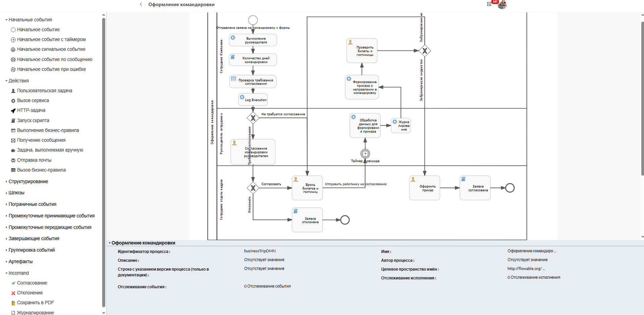This screenshot has width=644, height=315.
Task: Choose the green Согласование checkmark icon
Action: coord(13,283)
